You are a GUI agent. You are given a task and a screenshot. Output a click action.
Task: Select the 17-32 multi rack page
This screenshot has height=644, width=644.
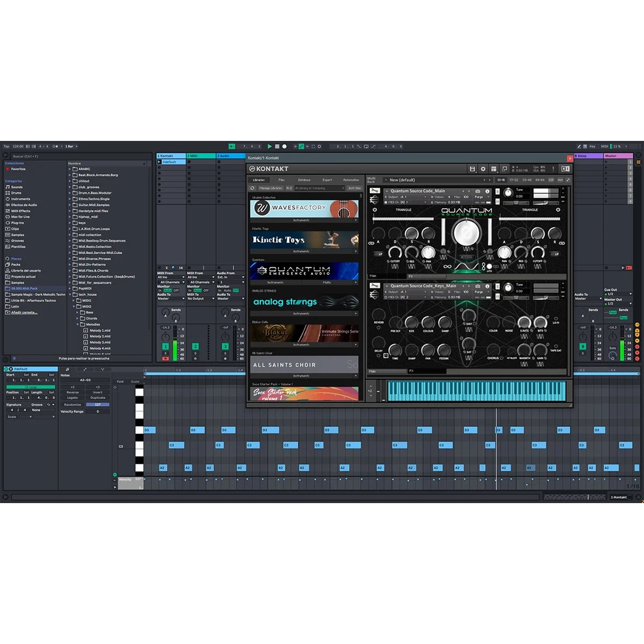click(x=514, y=180)
